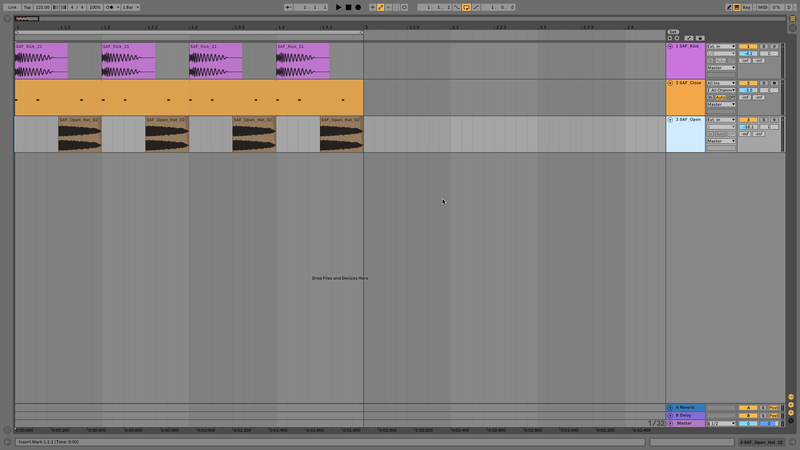Toggle the Punch-In switch
Screen dimensions: 800x450
457,7
